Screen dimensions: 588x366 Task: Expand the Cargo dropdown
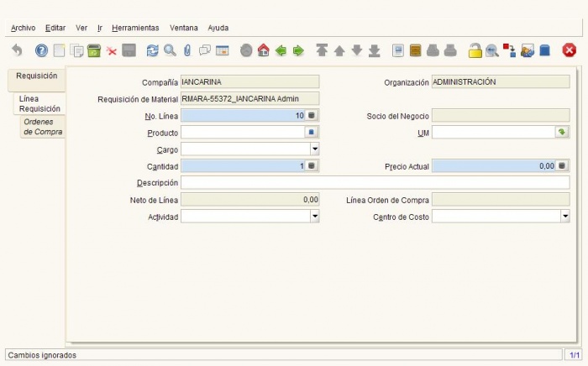point(315,149)
